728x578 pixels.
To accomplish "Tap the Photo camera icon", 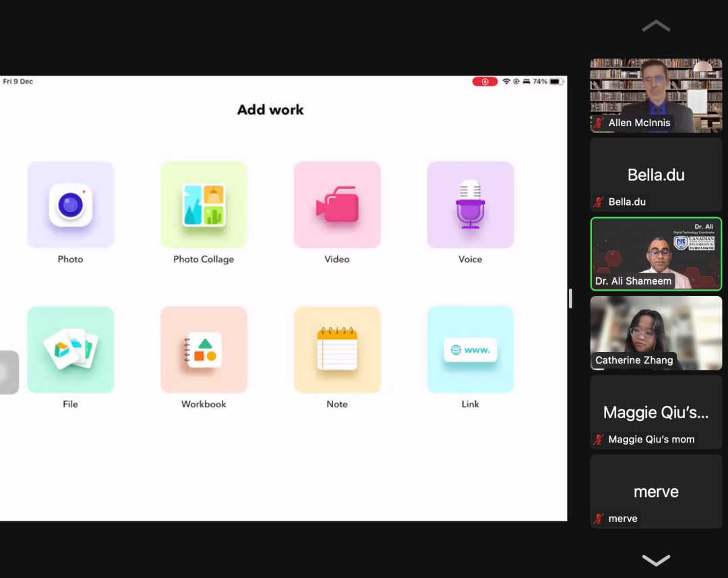I will pos(71,205).
